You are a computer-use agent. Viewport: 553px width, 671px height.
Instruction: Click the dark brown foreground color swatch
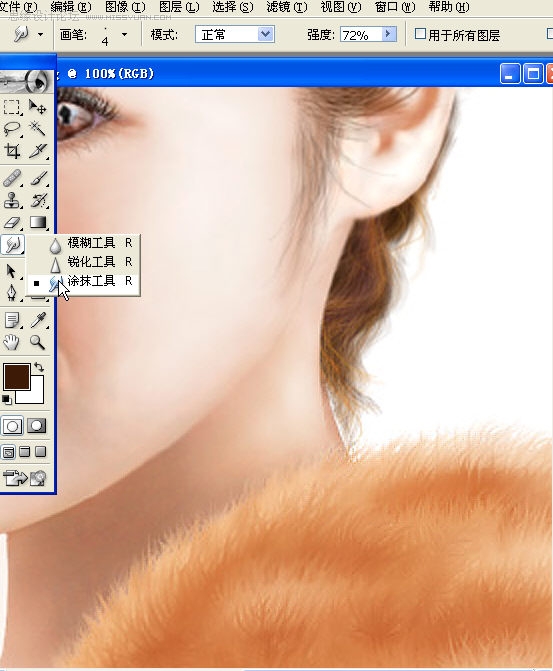point(16,377)
